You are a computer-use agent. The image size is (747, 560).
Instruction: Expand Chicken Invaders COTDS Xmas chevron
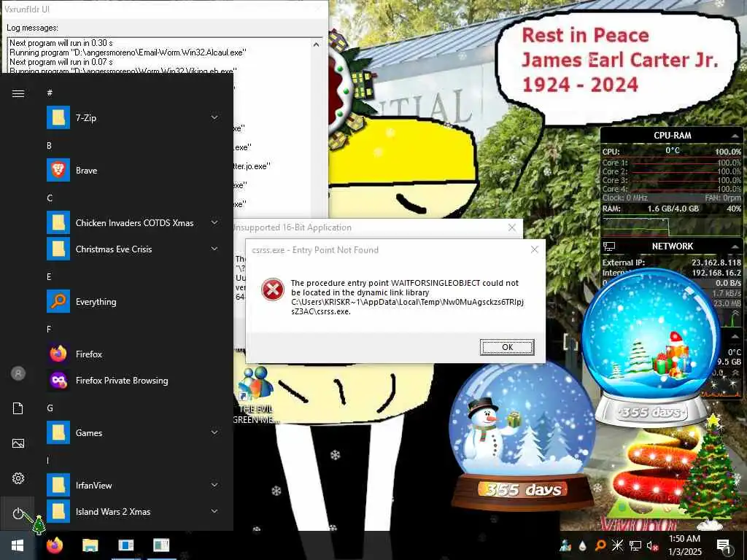coord(214,223)
